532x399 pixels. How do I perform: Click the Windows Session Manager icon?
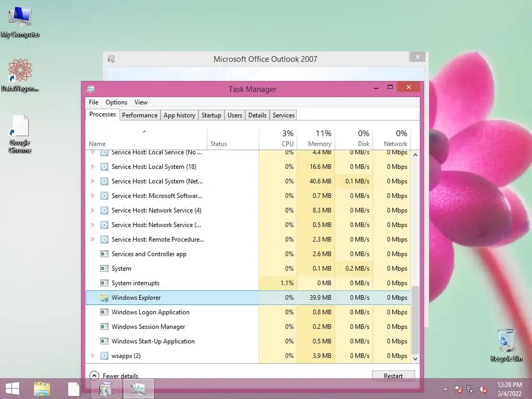104,327
